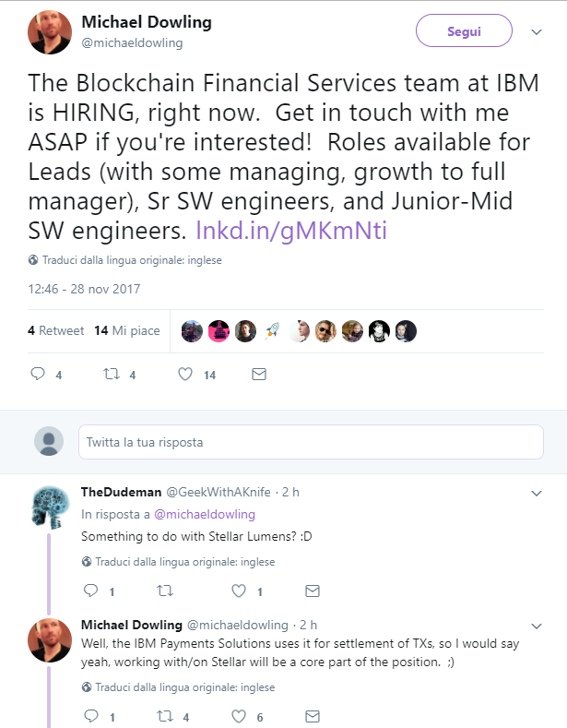Image resolution: width=567 pixels, height=728 pixels.
Task: Retweet Michael Dowling's Stellar reply
Action: coord(165,716)
